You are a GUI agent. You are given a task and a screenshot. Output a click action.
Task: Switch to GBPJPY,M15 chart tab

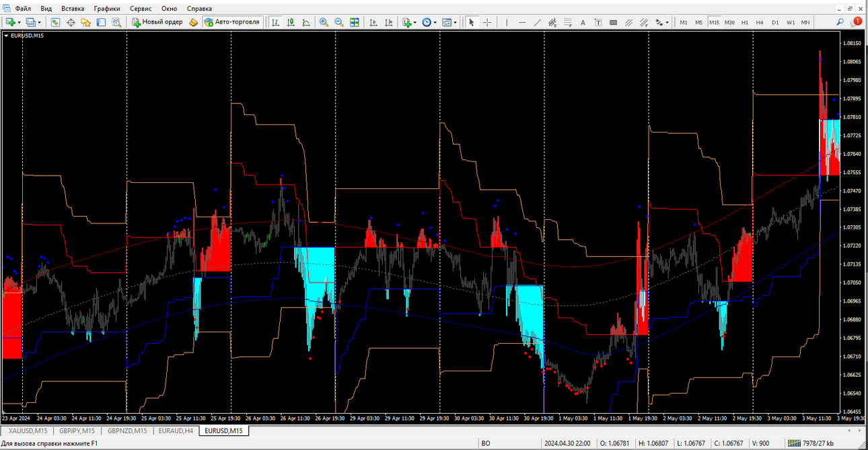[x=76, y=430]
